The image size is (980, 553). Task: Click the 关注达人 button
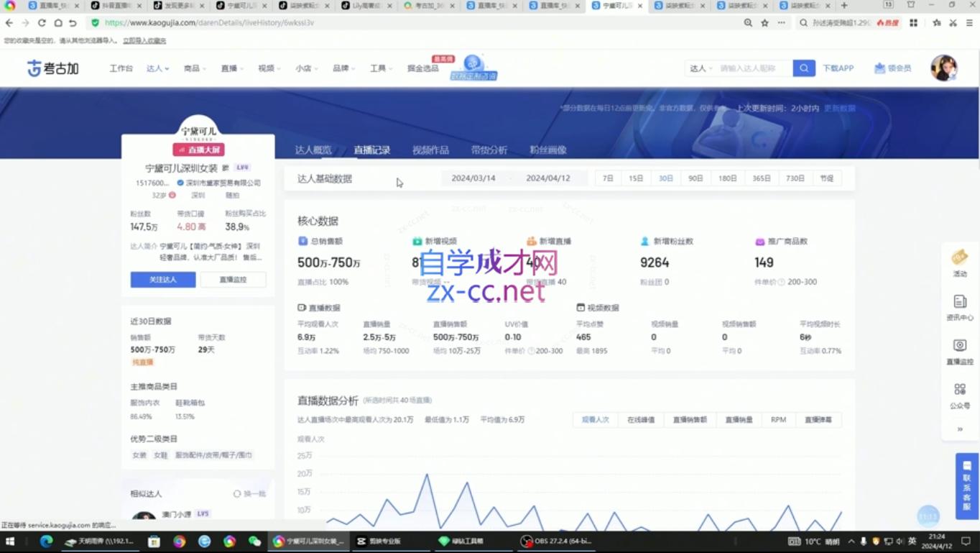[x=163, y=279]
